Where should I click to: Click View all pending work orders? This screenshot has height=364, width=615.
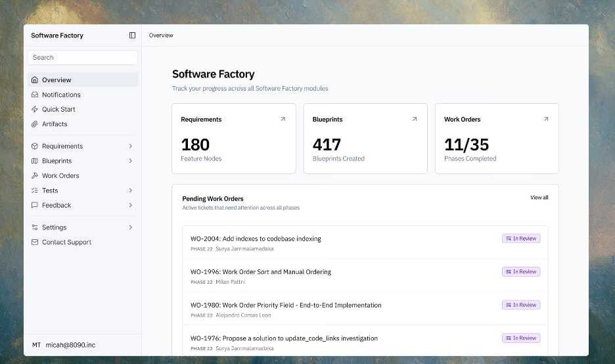coord(539,197)
